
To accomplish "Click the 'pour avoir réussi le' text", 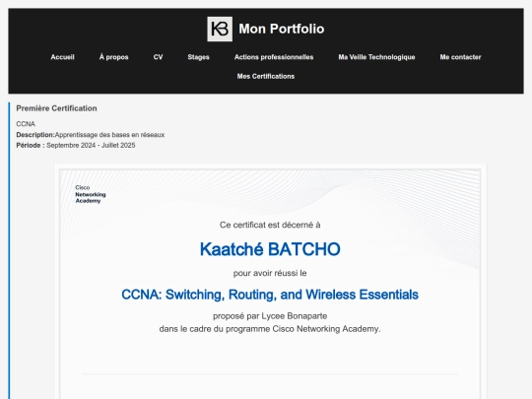I will click(x=270, y=273).
